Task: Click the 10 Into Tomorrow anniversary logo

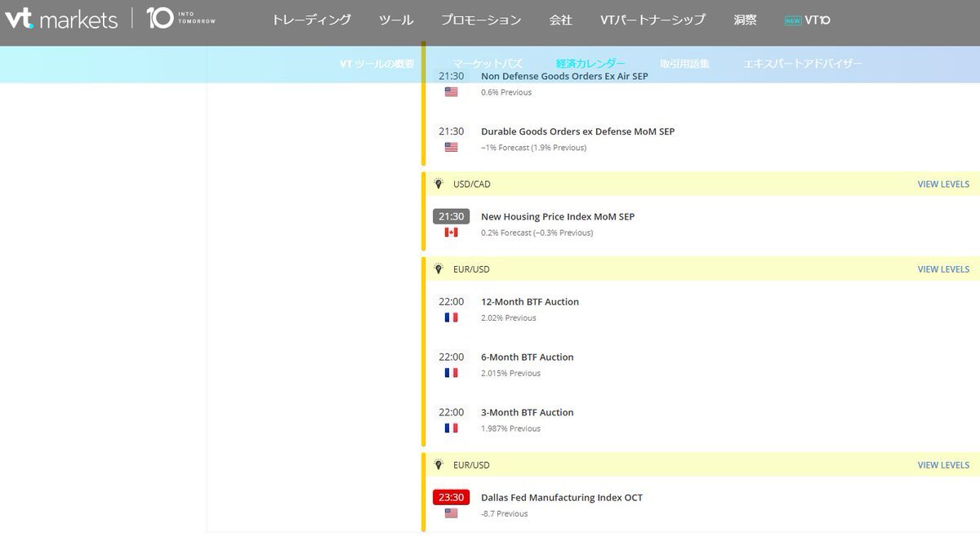Action: (x=180, y=19)
